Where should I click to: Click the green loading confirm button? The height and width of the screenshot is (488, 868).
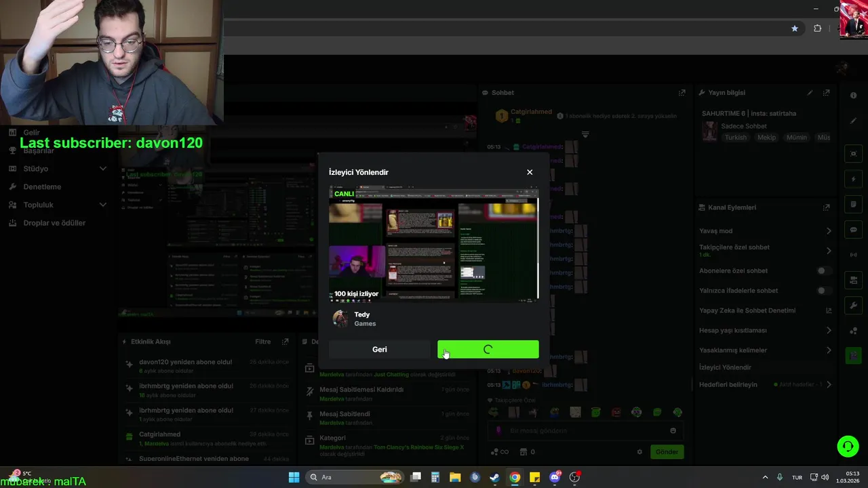tap(488, 350)
